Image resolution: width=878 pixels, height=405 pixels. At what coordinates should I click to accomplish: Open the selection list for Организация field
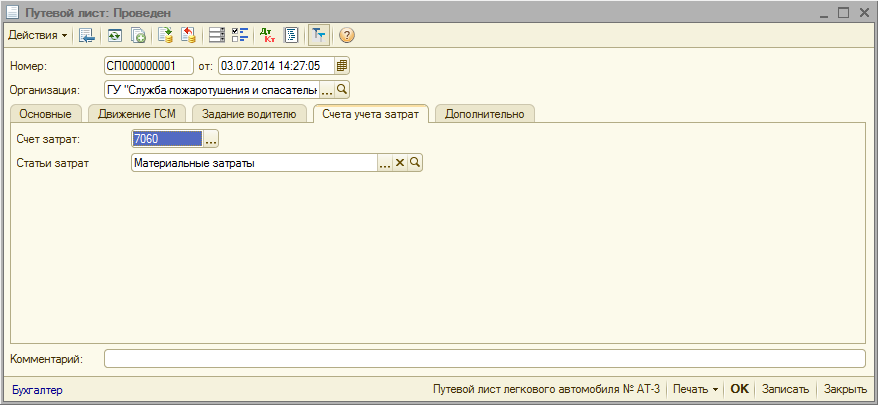click(x=326, y=89)
